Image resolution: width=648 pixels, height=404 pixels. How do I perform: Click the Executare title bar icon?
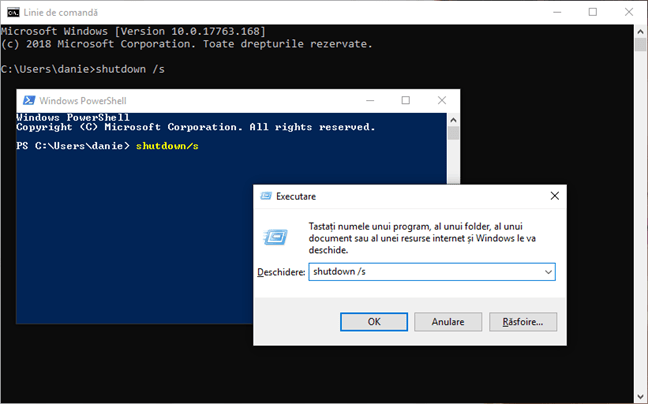[266, 196]
